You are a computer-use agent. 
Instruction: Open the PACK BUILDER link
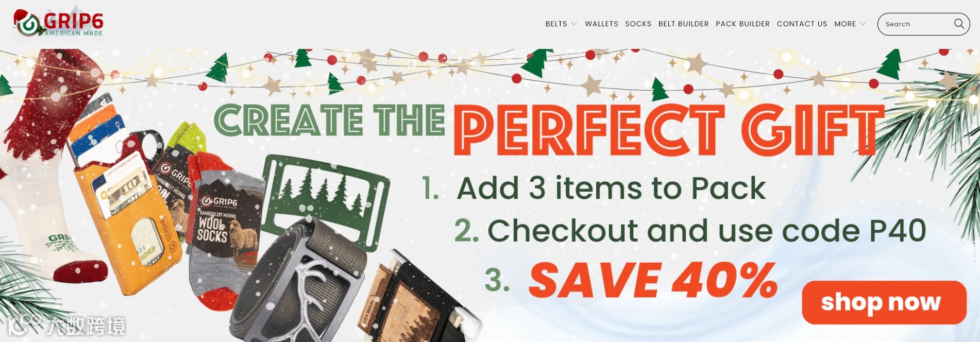pyautogui.click(x=742, y=24)
